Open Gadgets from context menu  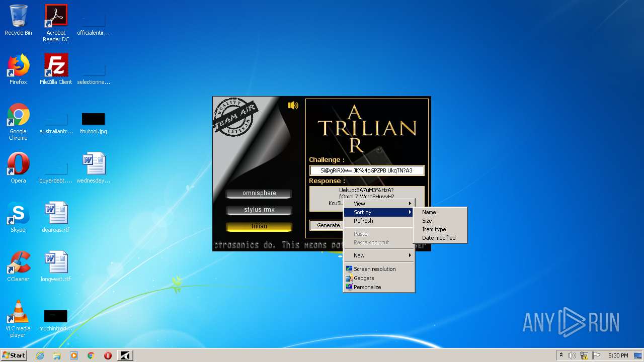click(x=379, y=278)
